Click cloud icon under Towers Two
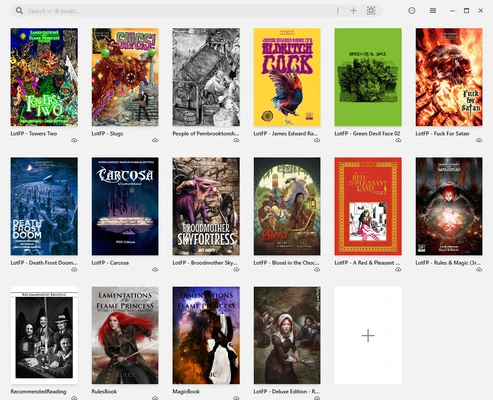 coord(74,140)
